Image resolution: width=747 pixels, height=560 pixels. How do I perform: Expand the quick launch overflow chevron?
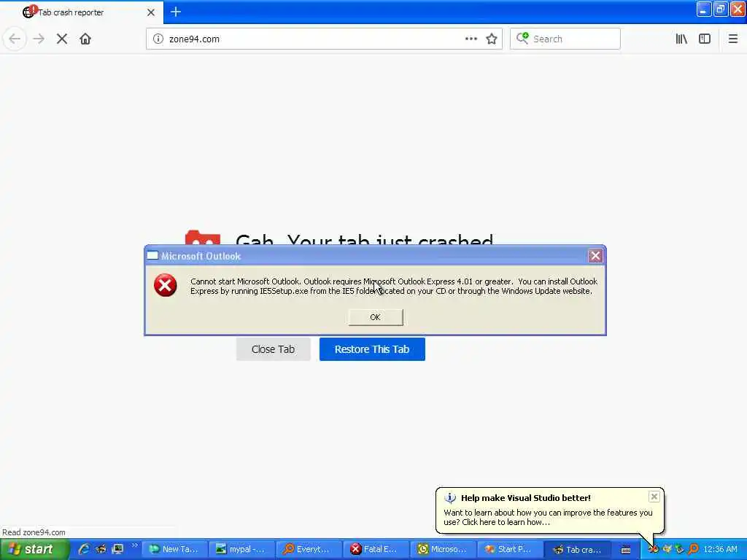[134, 545]
